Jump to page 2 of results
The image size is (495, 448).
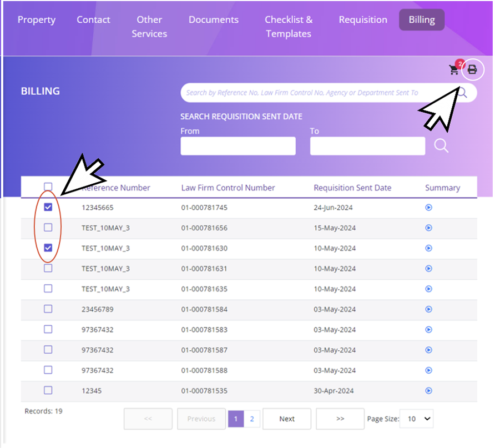coord(252,419)
